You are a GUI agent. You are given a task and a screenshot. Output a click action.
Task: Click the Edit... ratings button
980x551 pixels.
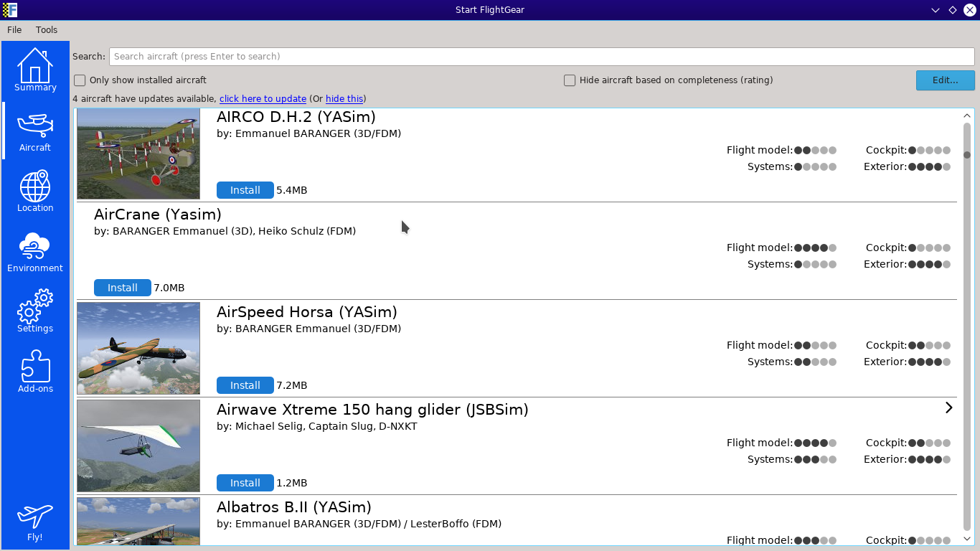[x=945, y=80]
